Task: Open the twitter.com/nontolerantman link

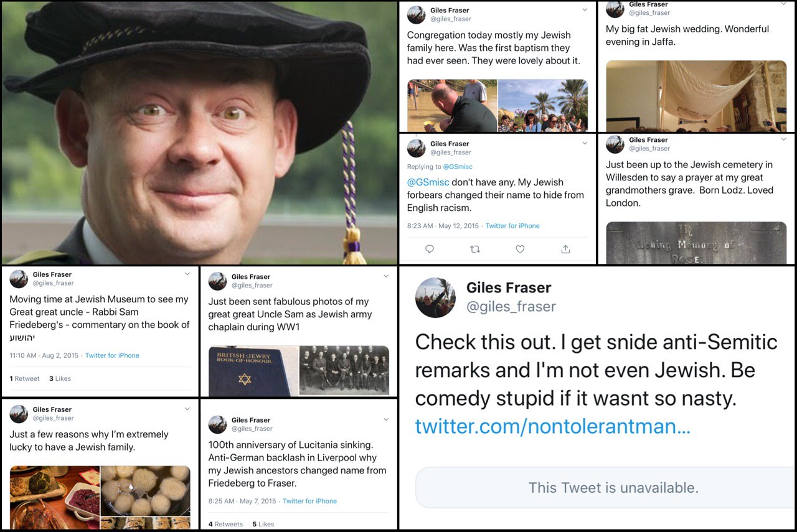Action: pos(552,426)
